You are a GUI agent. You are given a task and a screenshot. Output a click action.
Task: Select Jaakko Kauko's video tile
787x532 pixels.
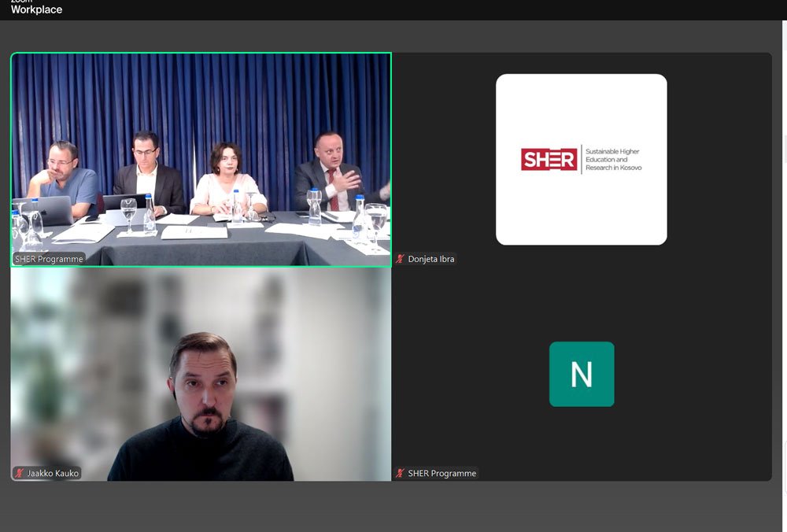tap(201, 374)
